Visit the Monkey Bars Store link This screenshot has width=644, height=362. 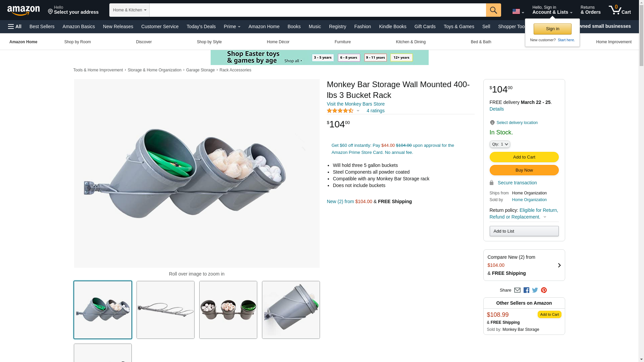(x=356, y=104)
